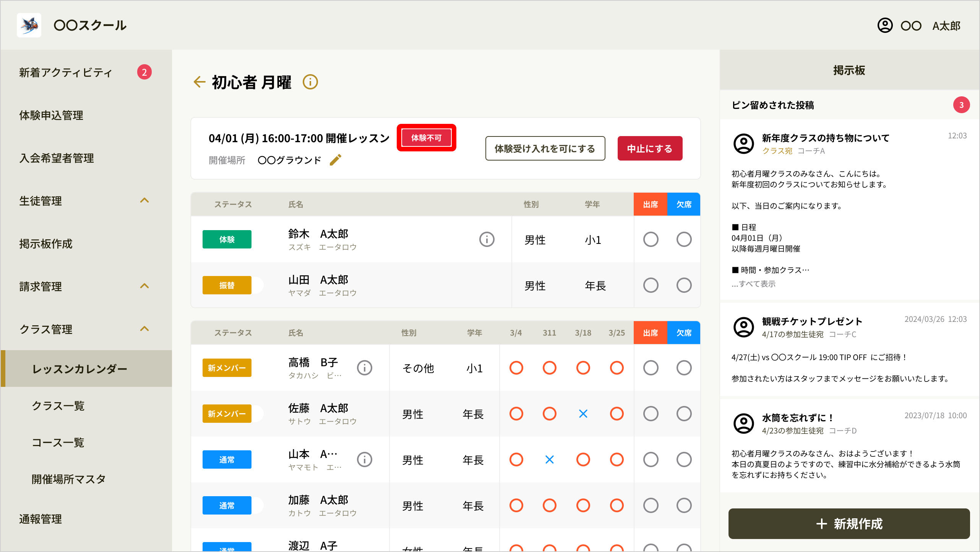Click the 振替 status tag for 山田
This screenshot has height=552, width=980.
(227, 285)
